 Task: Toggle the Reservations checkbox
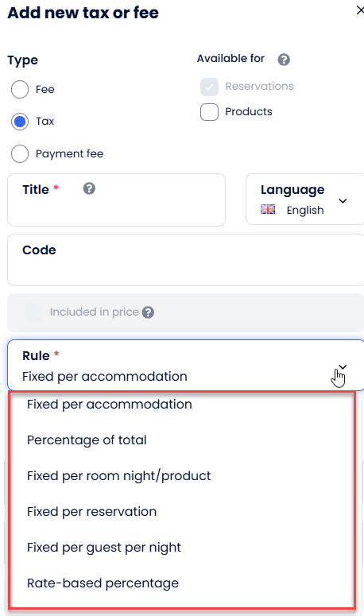click(x=209, y=87)
